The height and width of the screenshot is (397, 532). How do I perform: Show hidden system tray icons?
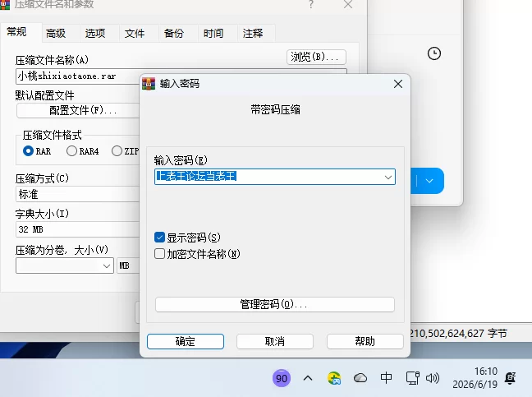[x=308, y=378]
